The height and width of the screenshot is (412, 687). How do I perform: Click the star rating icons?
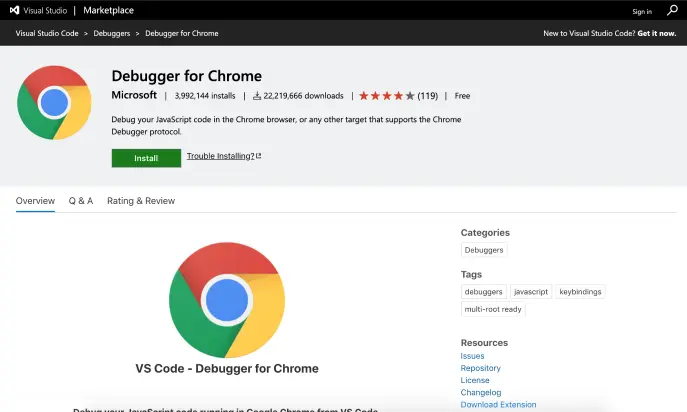point(386,96)
